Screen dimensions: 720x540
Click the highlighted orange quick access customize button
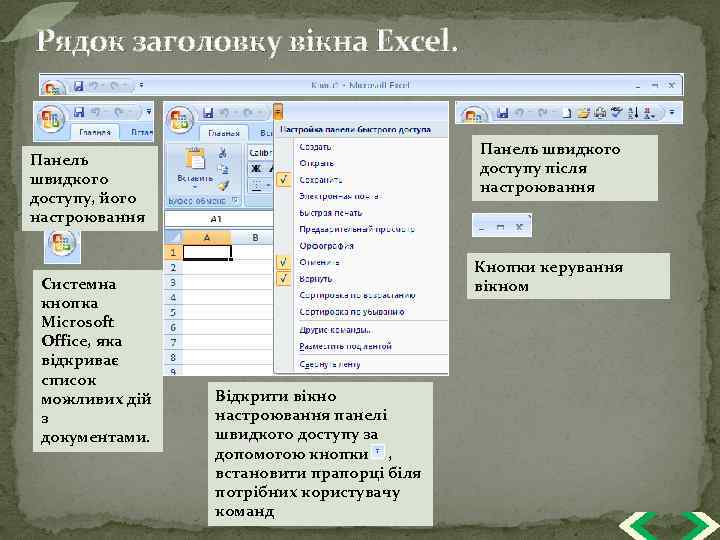point(278,112)
